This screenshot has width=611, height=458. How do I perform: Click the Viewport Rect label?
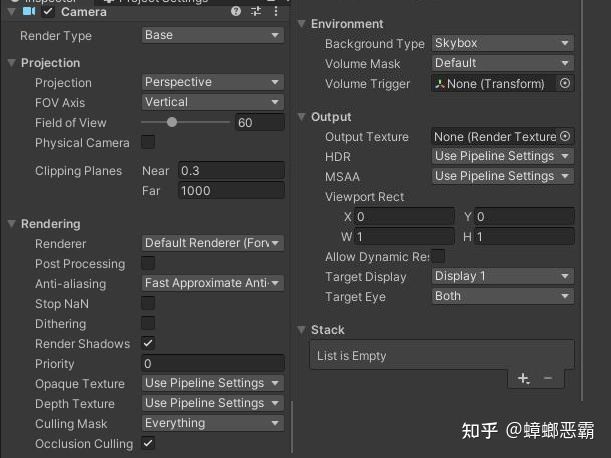[365, 196]
